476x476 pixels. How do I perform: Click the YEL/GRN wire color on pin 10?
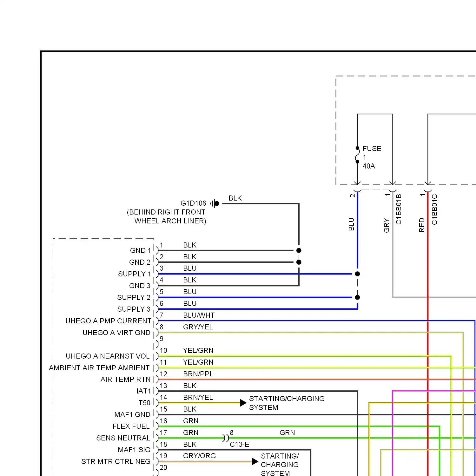198,350
